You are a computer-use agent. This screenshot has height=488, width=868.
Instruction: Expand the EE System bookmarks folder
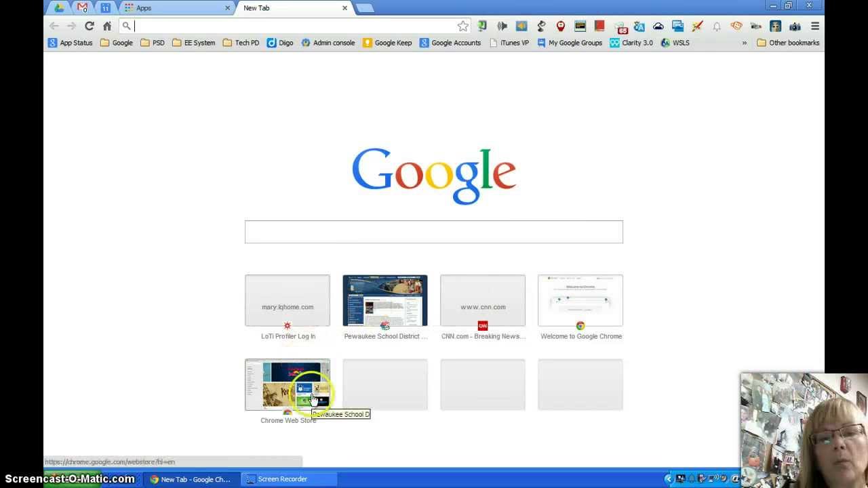pos(193,43)
